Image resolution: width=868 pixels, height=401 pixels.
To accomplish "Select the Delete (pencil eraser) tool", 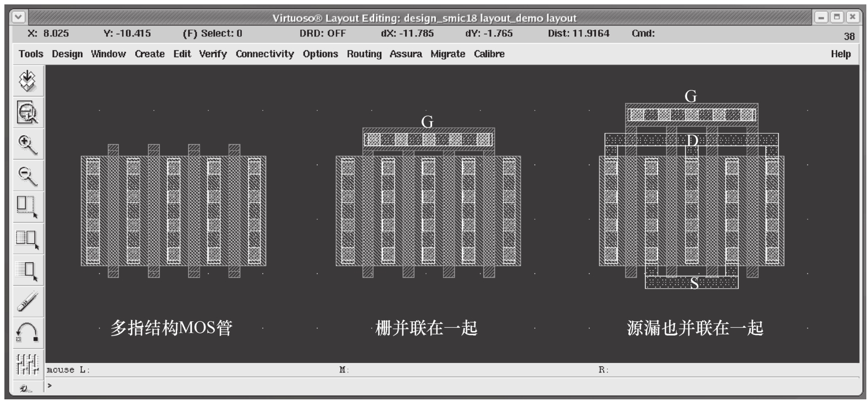I will tap(27, 301).
